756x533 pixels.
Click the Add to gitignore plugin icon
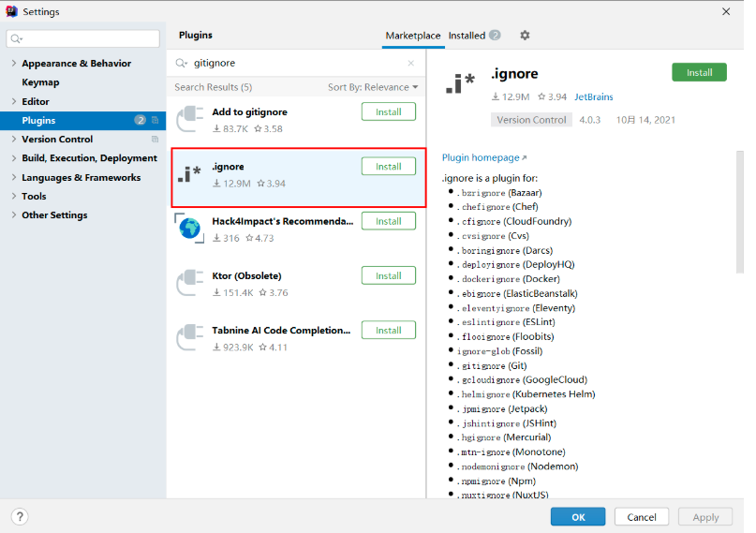click(x=190, y=119)
